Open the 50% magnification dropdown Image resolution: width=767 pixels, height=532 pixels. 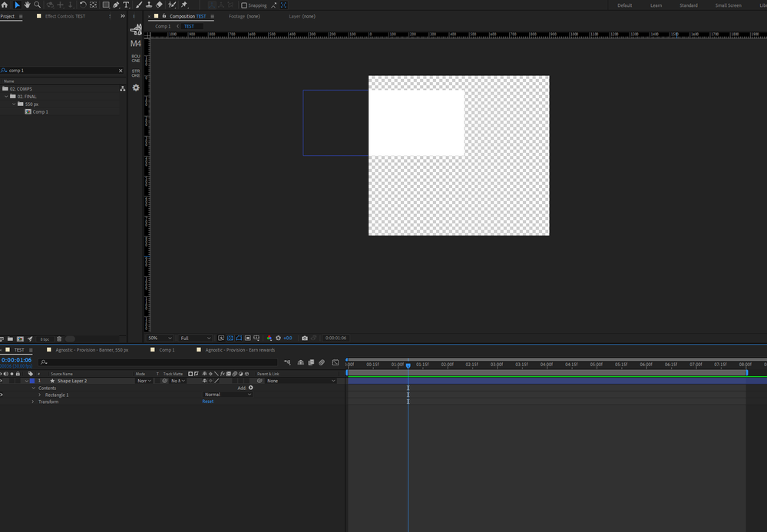point(158,338)
